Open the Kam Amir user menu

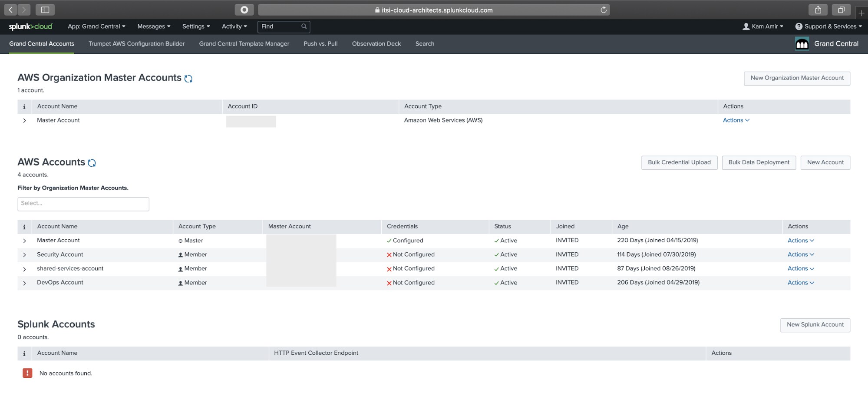[763, 26]
